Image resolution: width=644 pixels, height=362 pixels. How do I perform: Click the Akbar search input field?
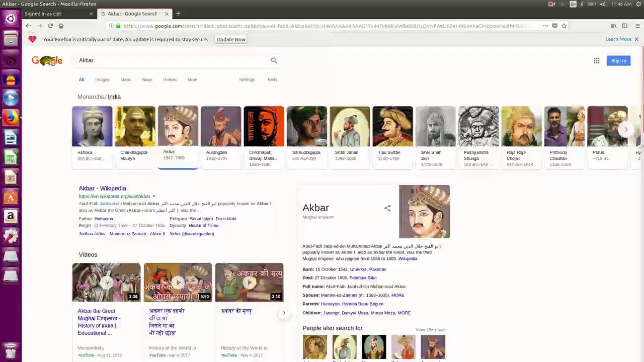point(173,60)
